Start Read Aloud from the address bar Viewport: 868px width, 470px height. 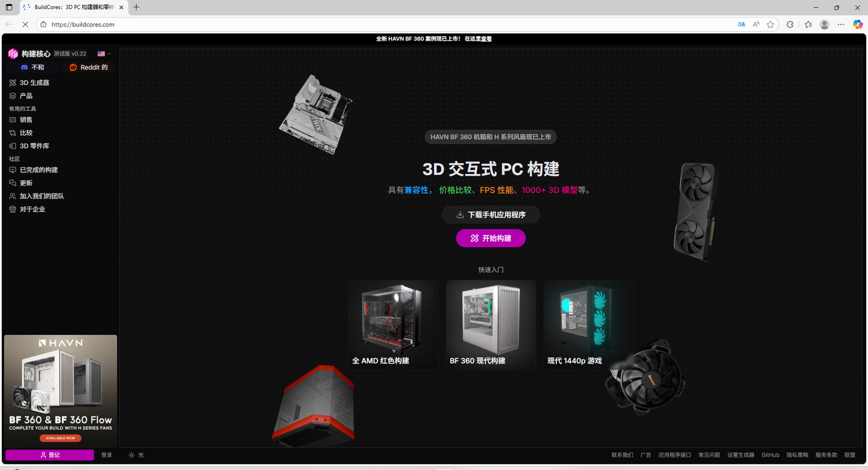tap(756, 25)
